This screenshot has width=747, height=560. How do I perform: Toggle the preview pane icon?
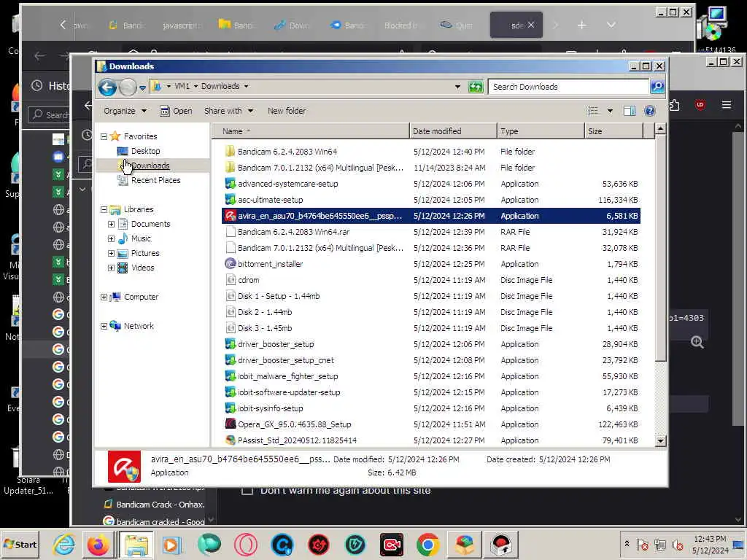[x=630, y=111]
